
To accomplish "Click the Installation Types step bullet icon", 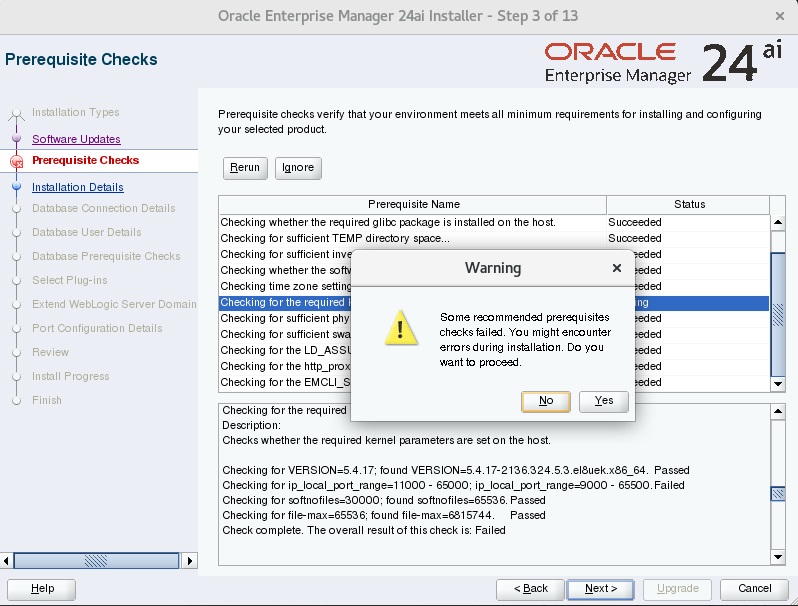I will pos(16,113).
